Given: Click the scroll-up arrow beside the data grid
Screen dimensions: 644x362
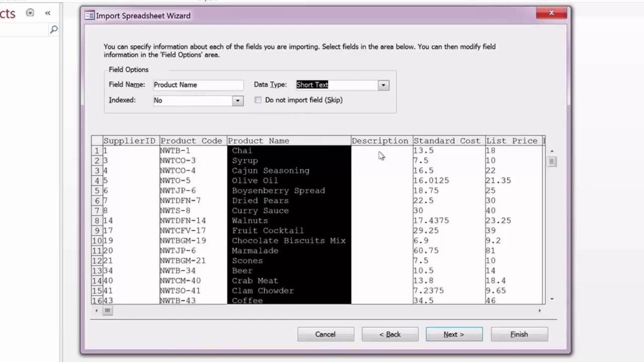Looking at the screenshot, I should click(551, 150).
